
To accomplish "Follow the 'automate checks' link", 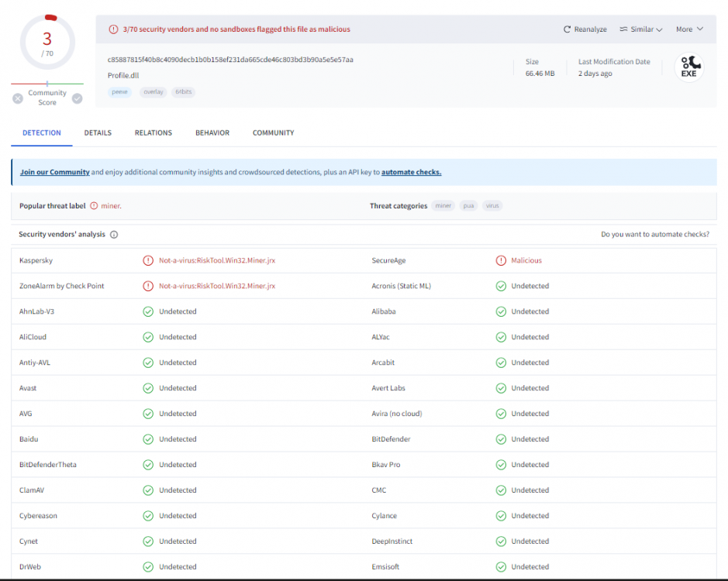I will [x=411, y=173].
